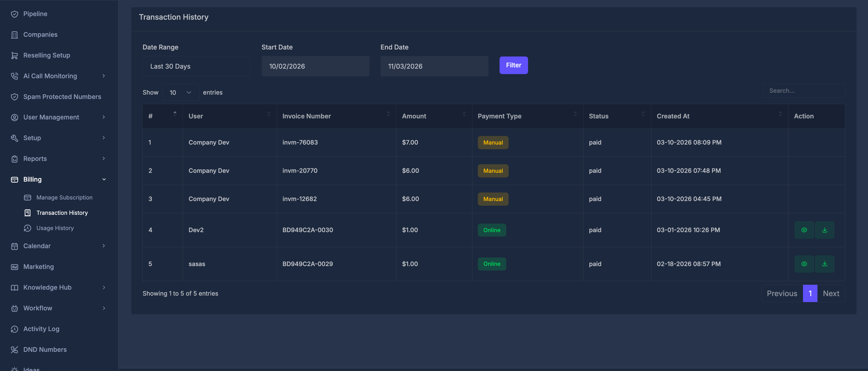868x371 pixels.
Task: Click the Spam Protected Numbers shield icon
Action: 15,96
